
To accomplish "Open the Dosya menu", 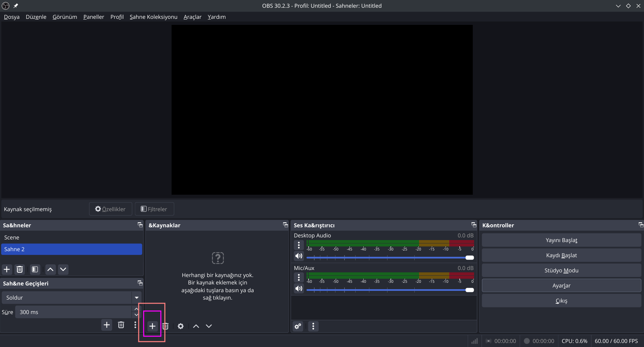I will pyautogui.click(x=12, y=17).
